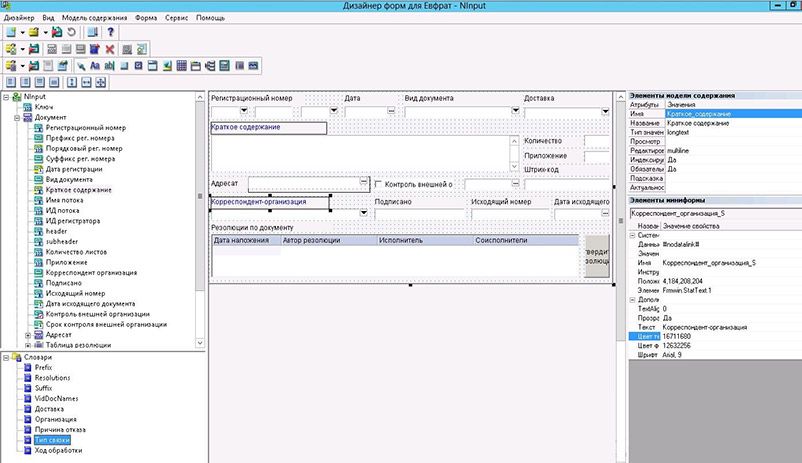Open the Сервис menu

[x=176, y=17]
